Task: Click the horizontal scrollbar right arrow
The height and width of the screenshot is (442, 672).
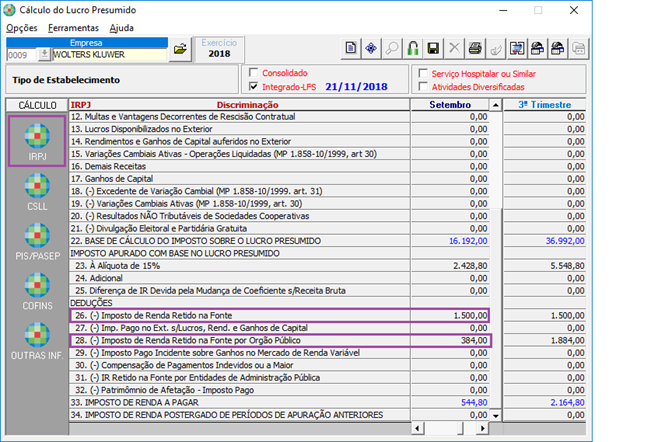Action: [483, 428]
